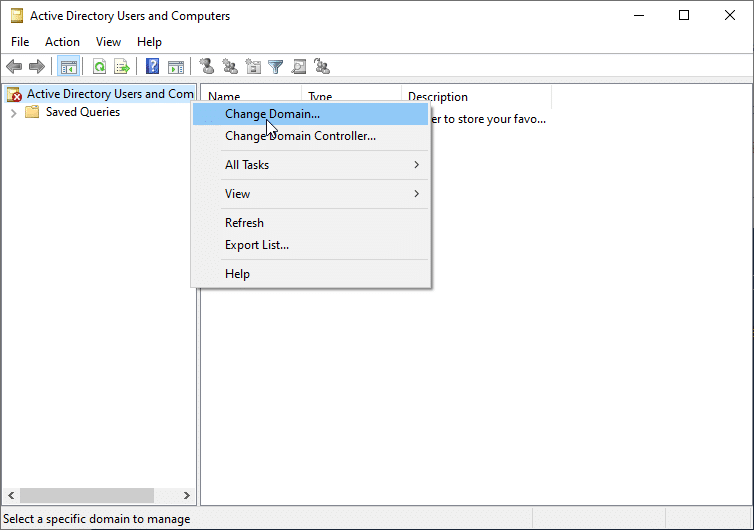Click the create new user icon
This screenshot has width=754, height=530.
coord(207,67)
